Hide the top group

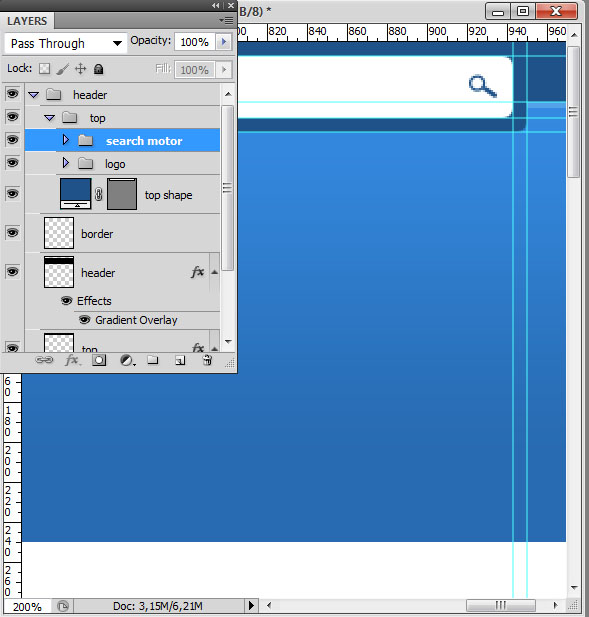[x=13, y=117]
